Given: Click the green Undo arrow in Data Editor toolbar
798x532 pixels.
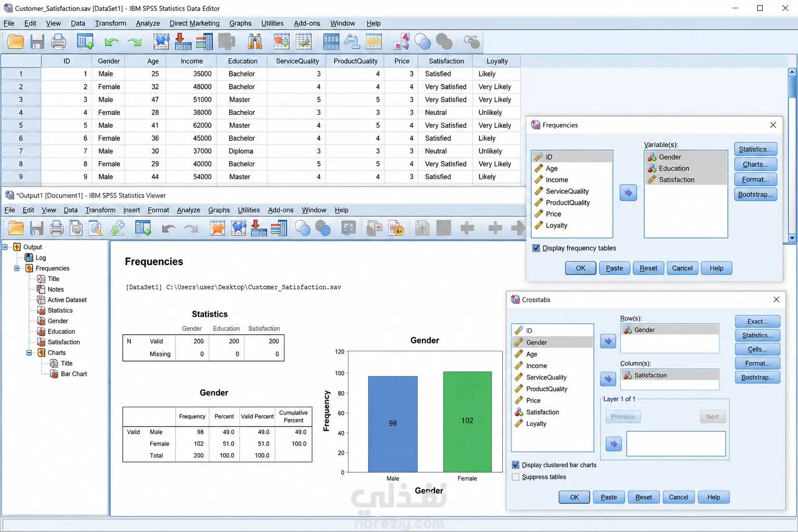Looking at the screenshot, I should click(x=111, y=42).
